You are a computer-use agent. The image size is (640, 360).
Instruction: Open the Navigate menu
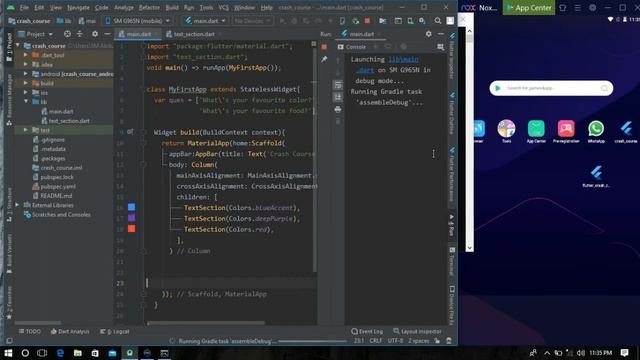pyautogui.click(x=78, y=7)
